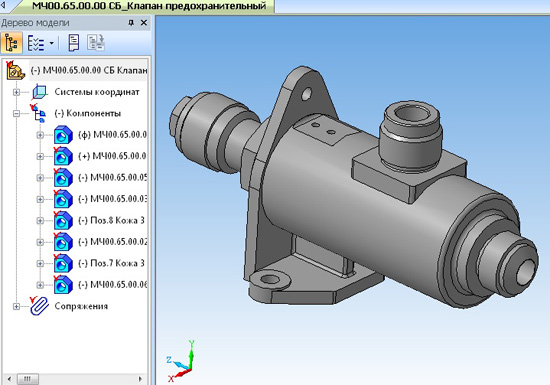Click the Сопряжения paperclip icon

point(39,306)
